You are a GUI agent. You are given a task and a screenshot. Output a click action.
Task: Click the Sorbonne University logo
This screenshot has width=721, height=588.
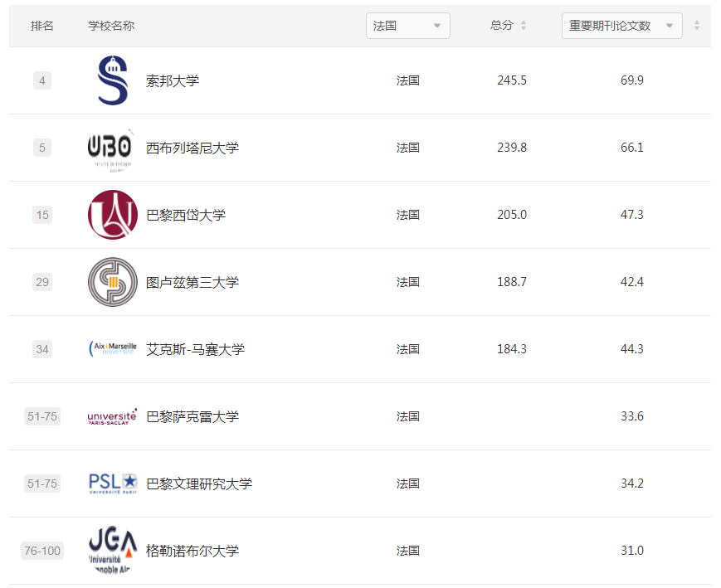(x=112, y=80)
